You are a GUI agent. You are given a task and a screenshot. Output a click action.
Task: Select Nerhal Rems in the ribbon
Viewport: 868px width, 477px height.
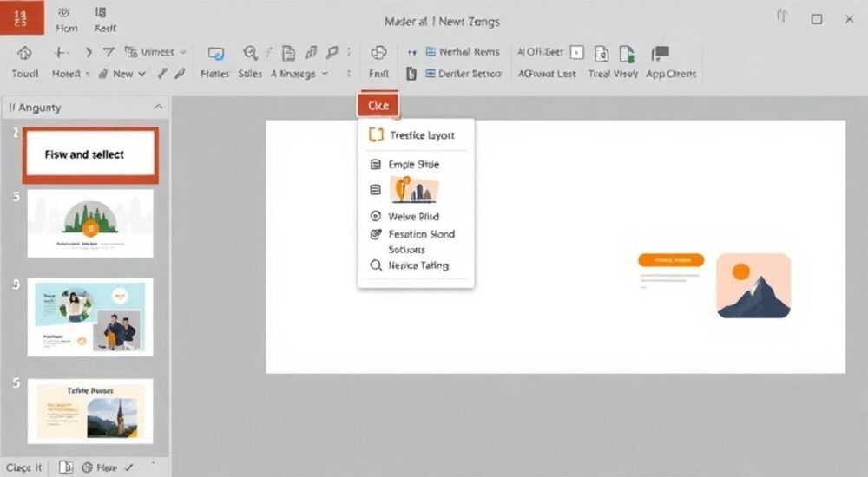(x=463, y=51)
